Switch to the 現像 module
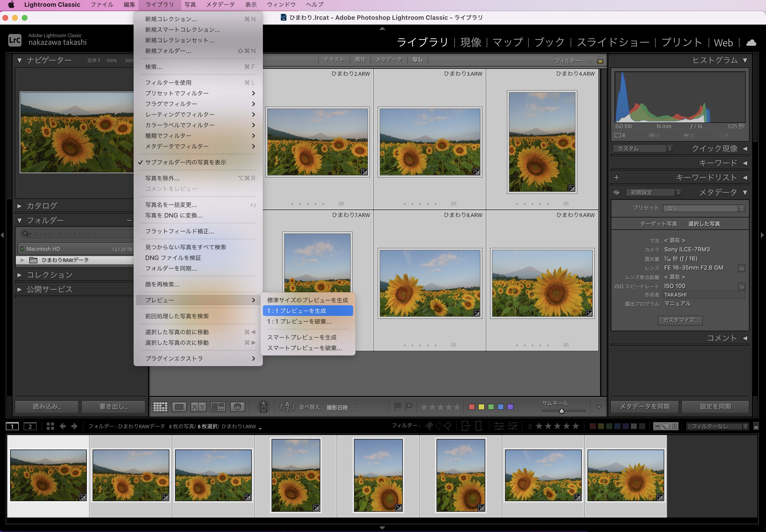 [470, 42]
